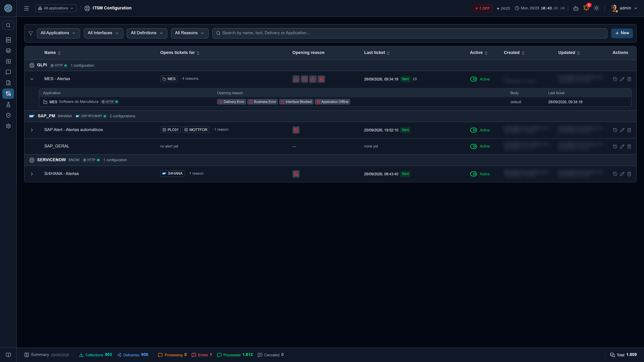Toggle Active switch for S/4HANA - Alertas
Screen dimensions: 644x362
(x=473, y=174)
